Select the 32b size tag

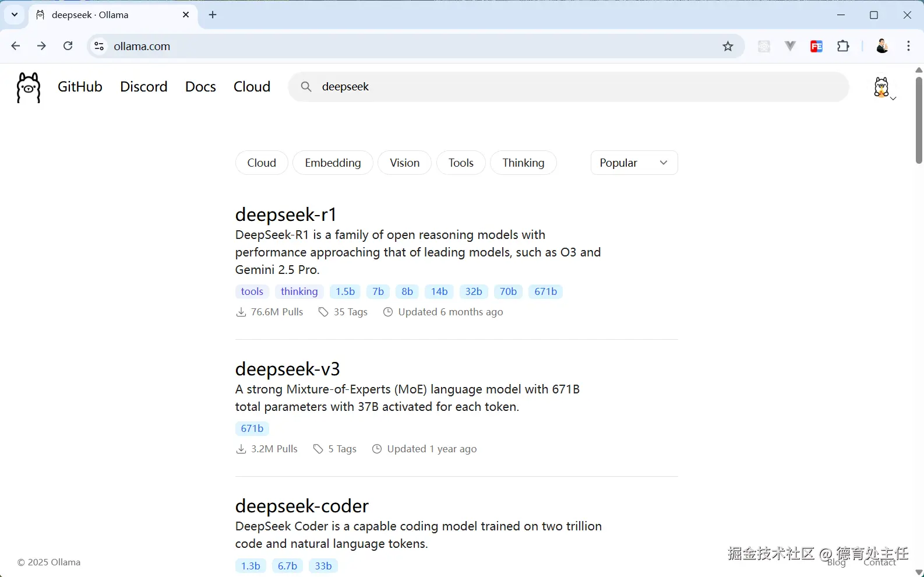coord(474,291)
